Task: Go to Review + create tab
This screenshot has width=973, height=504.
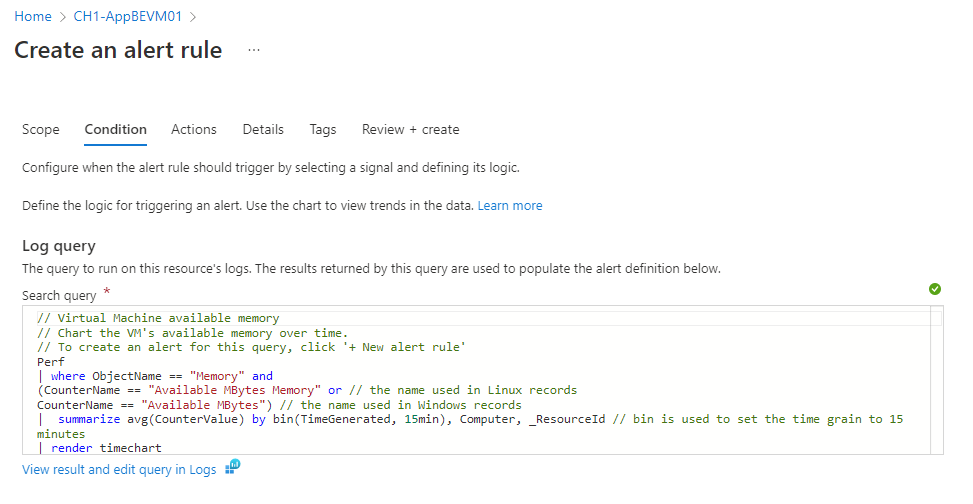Action: click(411, 129)
